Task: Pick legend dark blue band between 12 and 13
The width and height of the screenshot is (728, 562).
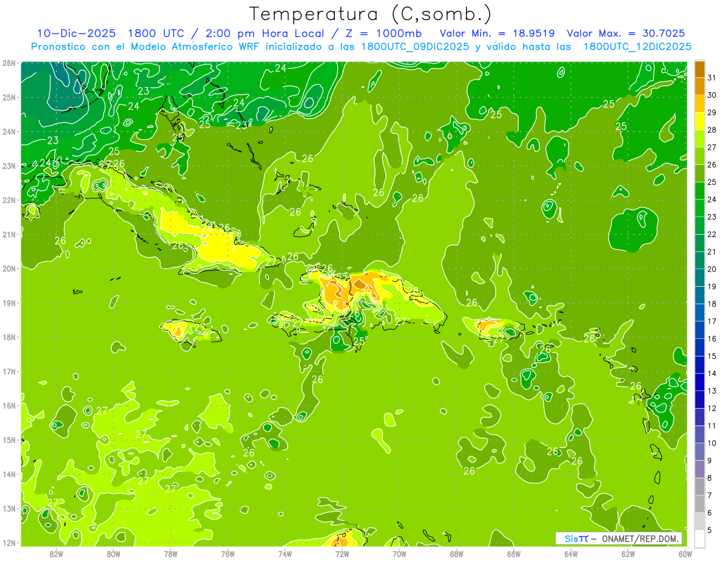Action: point(700,400)
